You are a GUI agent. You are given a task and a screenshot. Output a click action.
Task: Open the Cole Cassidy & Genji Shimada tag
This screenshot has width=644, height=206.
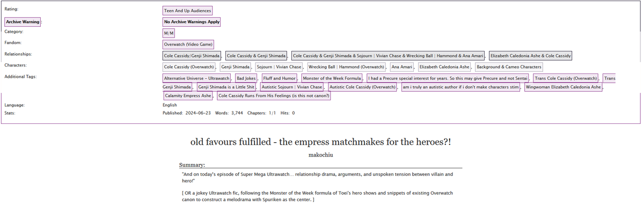pyautogui.click(x=257, y=56)
